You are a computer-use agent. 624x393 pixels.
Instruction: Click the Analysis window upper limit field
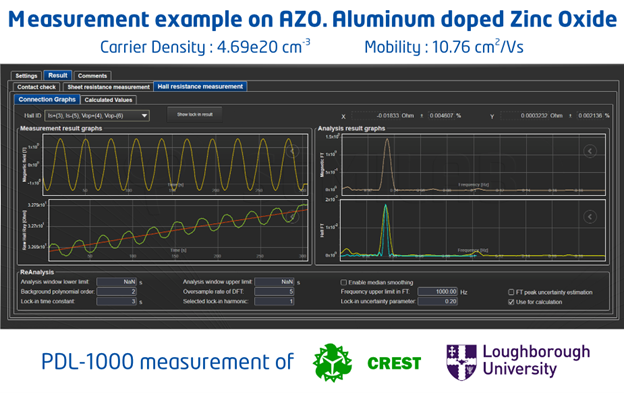click(274, 282)
